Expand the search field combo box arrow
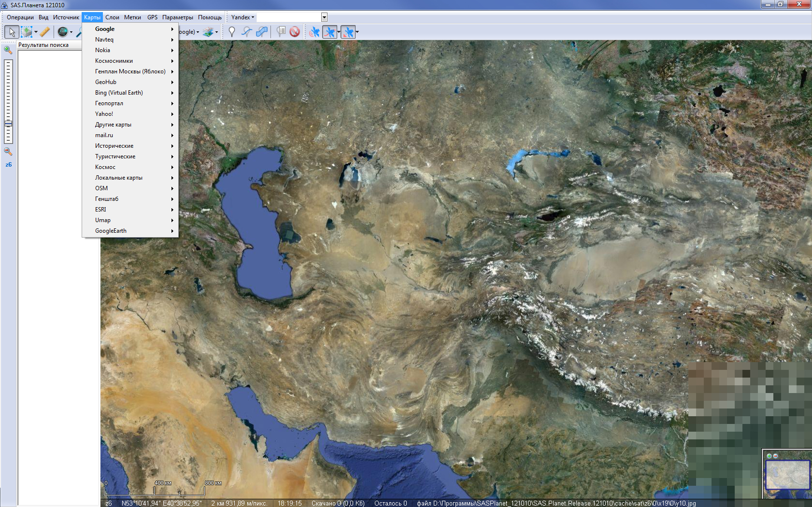Screen dimensions: 812x507 (x=324, y=17)
